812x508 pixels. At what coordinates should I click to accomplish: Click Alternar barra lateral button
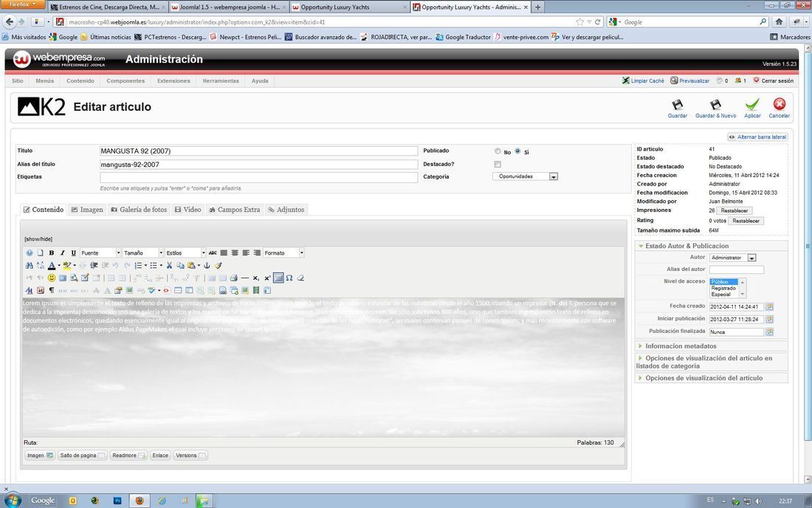click(757, 137)
